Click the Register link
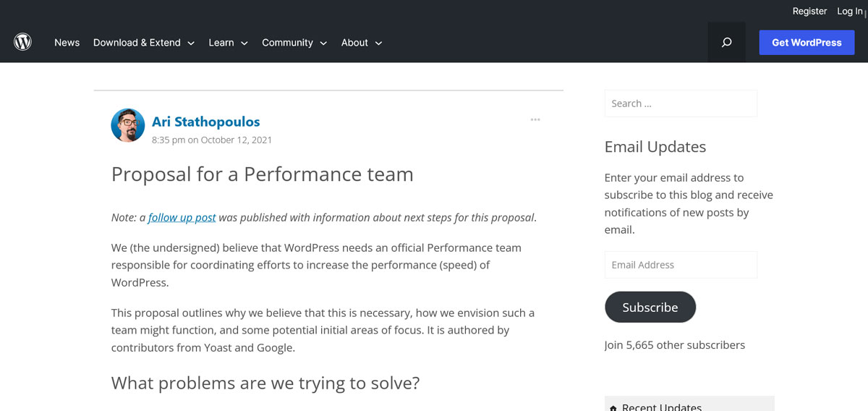Screen dimensions: 868x411 tap(809, 11)
